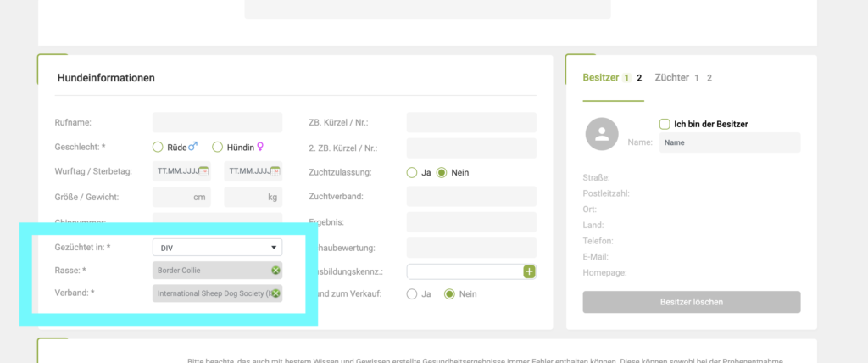The height and width of the screenshot is (363, 868).
Task: Click the Zuchtverband input field
Action: click(x=471, y=197)
